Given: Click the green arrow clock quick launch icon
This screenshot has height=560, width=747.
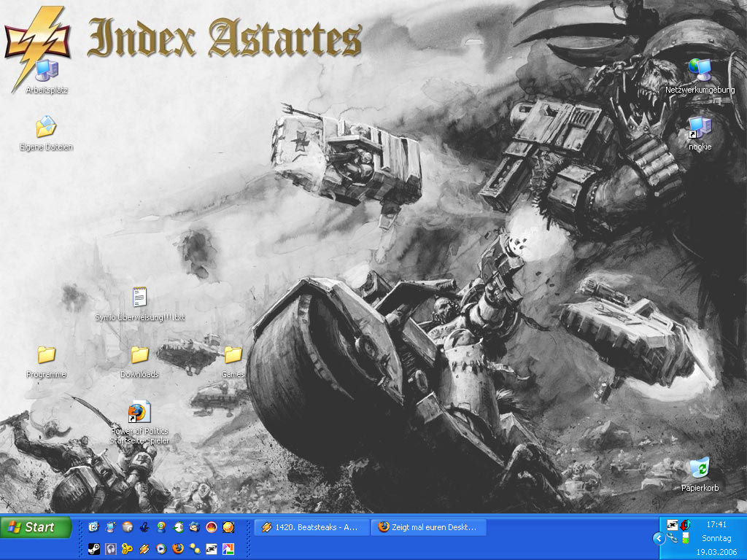Looking at the screenshot, I should click(178, 526).
